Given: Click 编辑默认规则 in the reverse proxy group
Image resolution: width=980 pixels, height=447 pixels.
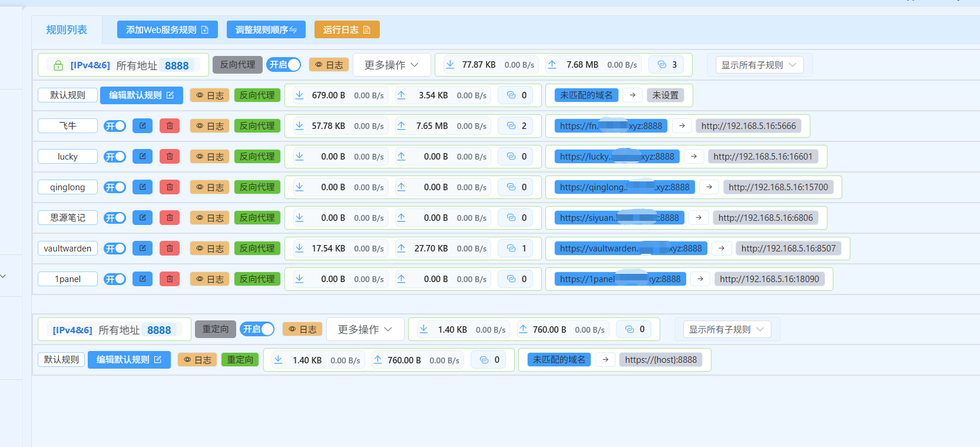Looking at the screenshot, I should (x=141, y=95).
